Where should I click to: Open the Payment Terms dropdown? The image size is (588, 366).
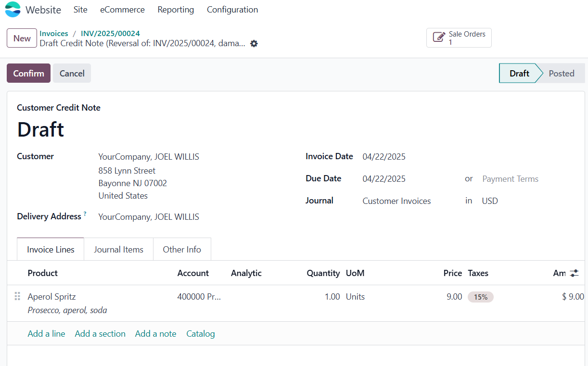click(511, 179)
